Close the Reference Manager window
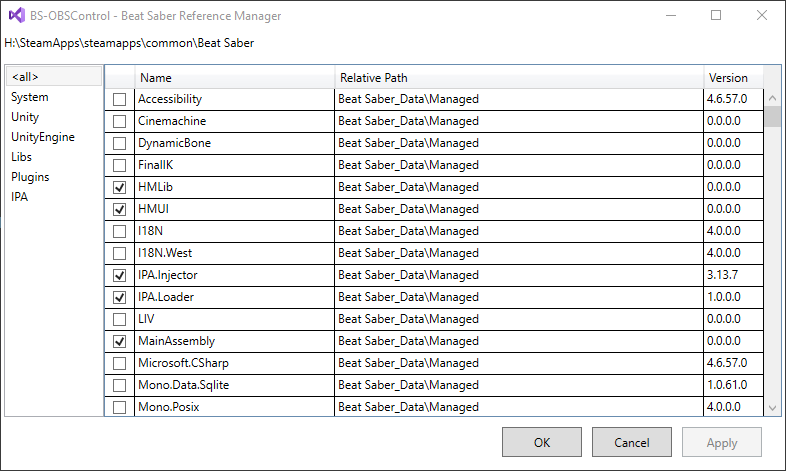 [x=762, y=16]
